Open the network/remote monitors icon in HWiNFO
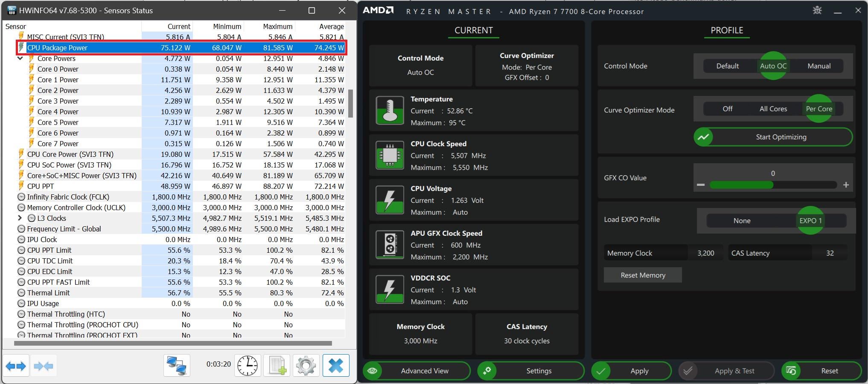The image size is (868, 384). [177, 366]
